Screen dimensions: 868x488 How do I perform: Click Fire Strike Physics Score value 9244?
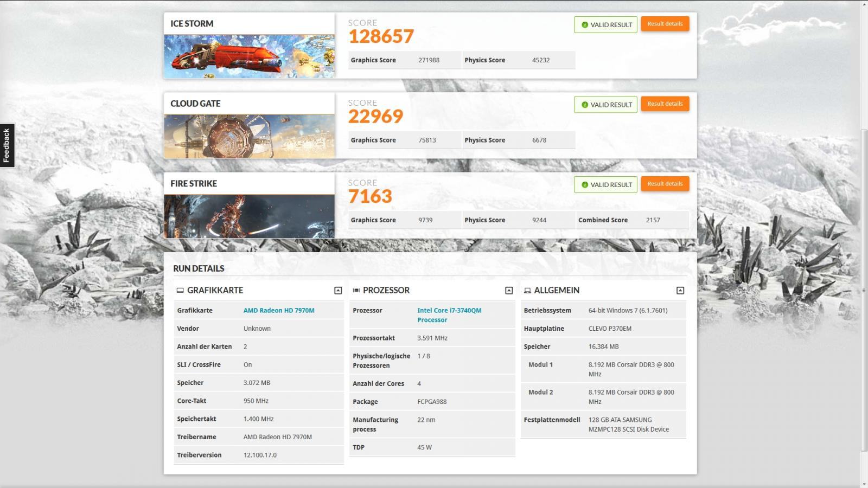tap(539, 220)
